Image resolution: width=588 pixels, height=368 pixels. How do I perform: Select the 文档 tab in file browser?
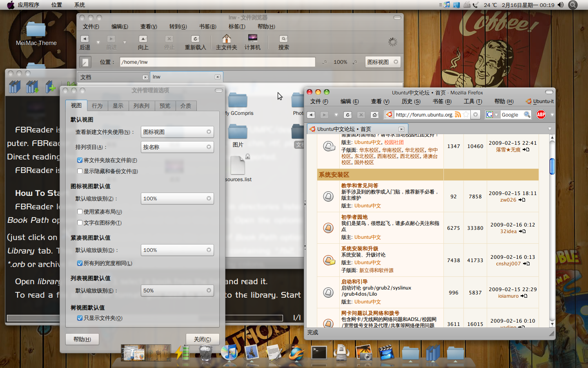[x=113, y=77]
